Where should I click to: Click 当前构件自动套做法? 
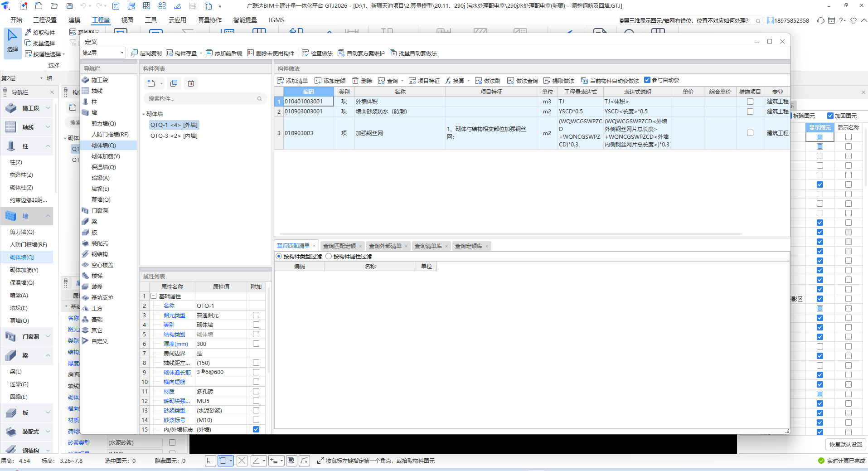pos(610,81)
